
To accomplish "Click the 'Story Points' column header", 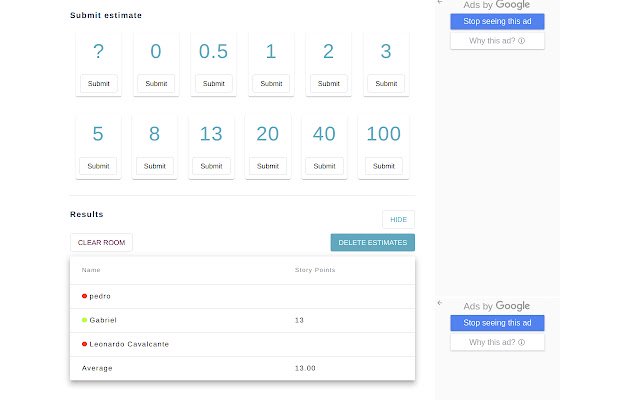I will 315,270.
